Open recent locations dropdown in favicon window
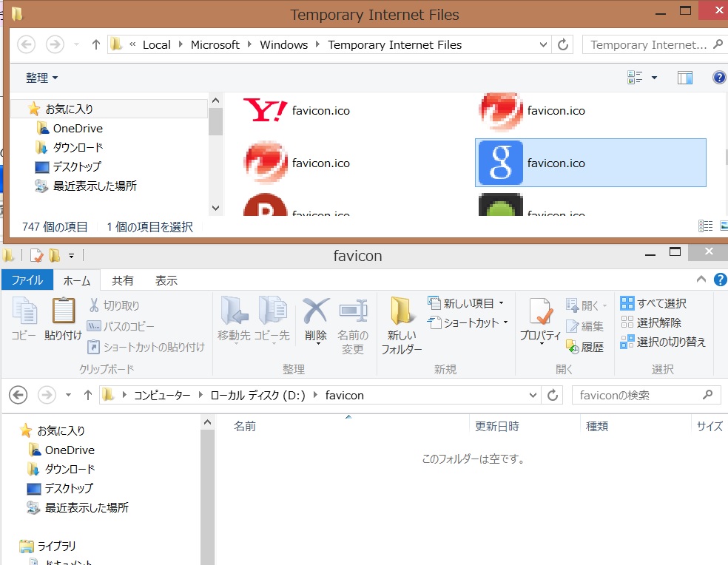Viewport: 728px width, 565px height. (x=68, y=395)
